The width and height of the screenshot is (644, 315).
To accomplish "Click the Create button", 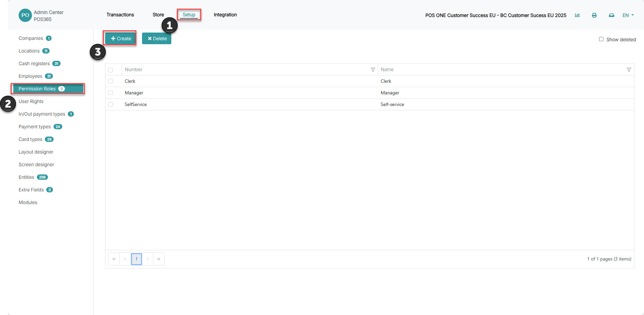I will [x=121, y=39].
